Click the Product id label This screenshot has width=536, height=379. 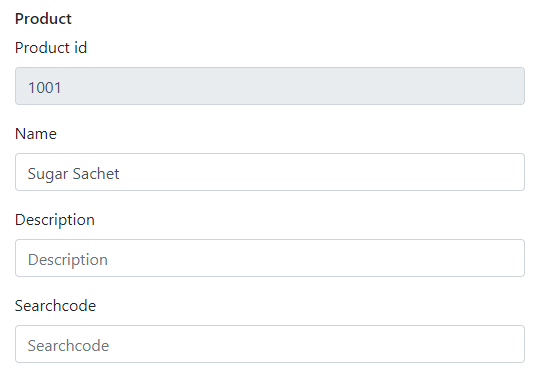tap(51, 48)
